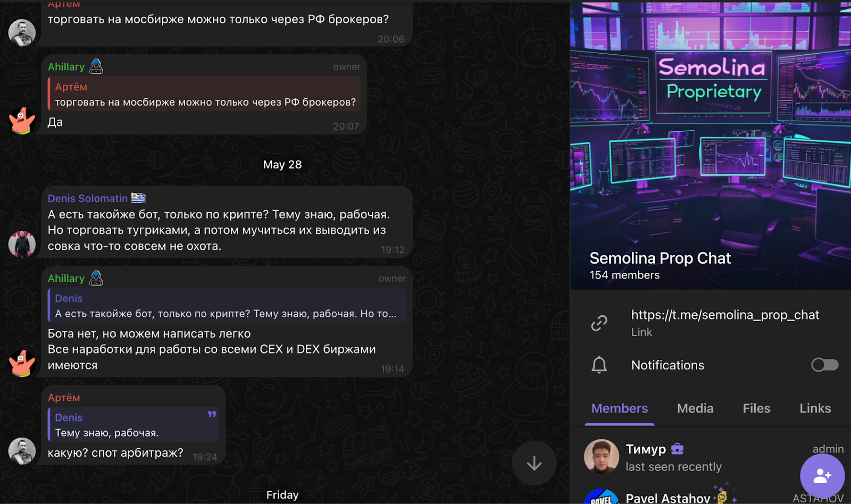Click the 'торговать на мосбирже' message at 20:06
This screenshot has width=851, height=504.
point(218,19)
